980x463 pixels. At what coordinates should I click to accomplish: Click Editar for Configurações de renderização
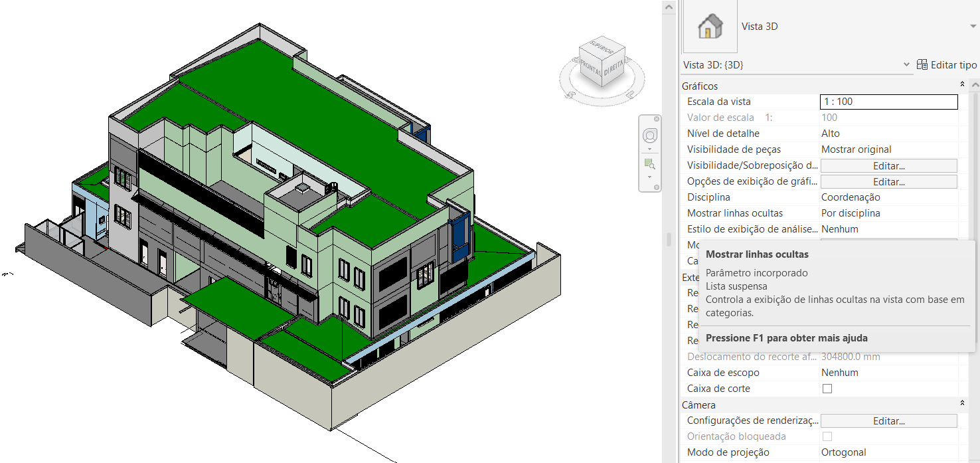(888, 420)
